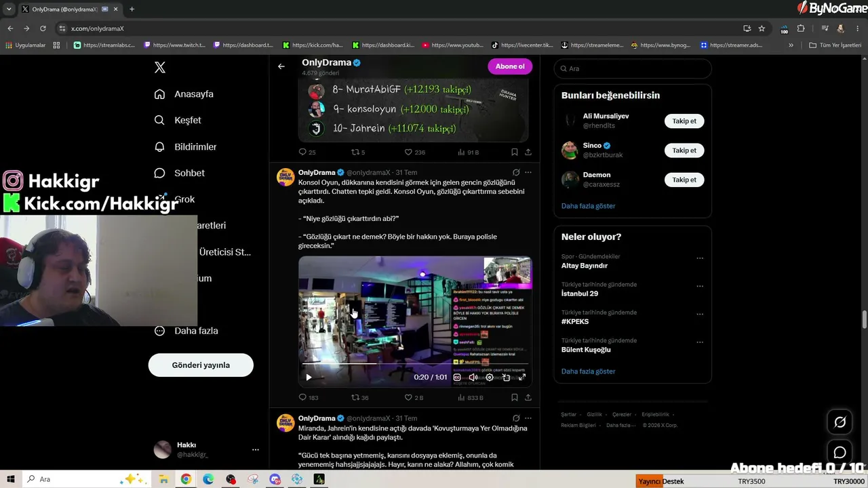Bookmark this page with the star icon
This screenshot has width=868, height=488.
[762, 28]
